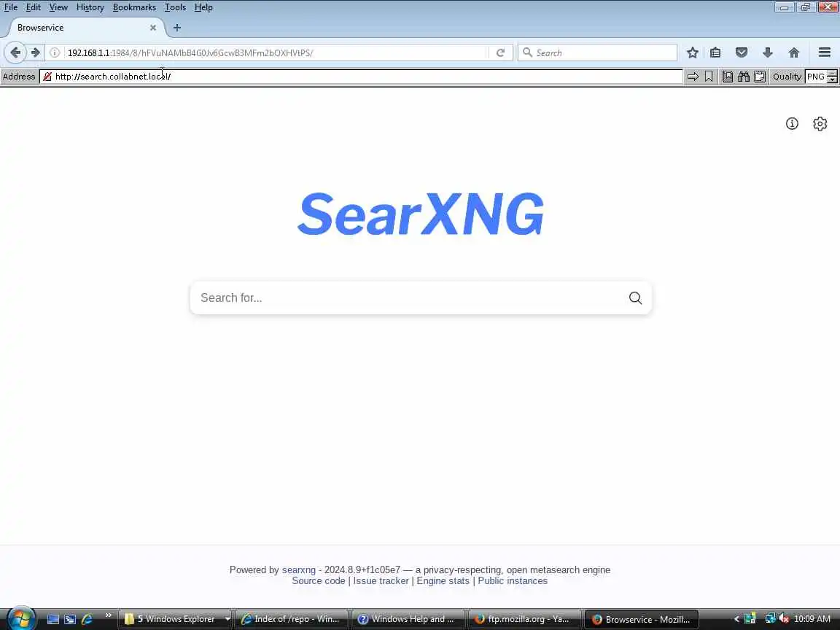840x630 pixels.
Task: Show hidden tray icons arrow
Action: coord(736,619)
